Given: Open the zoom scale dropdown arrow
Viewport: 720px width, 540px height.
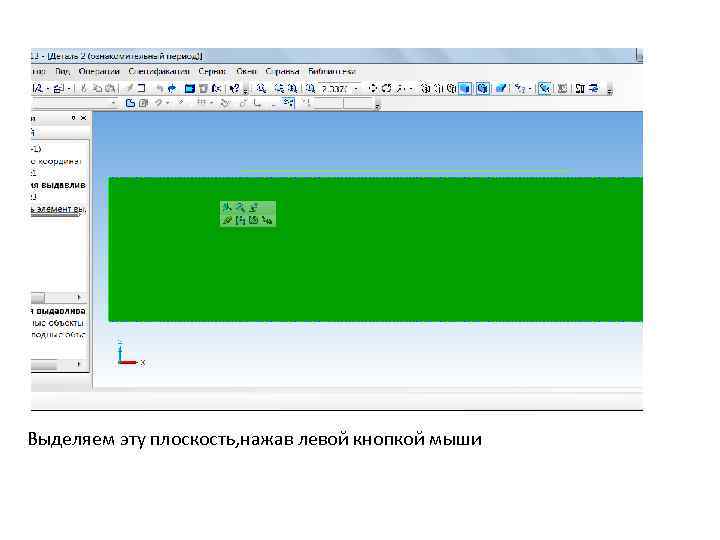Looking at the screenshot, I should point(356,89).
